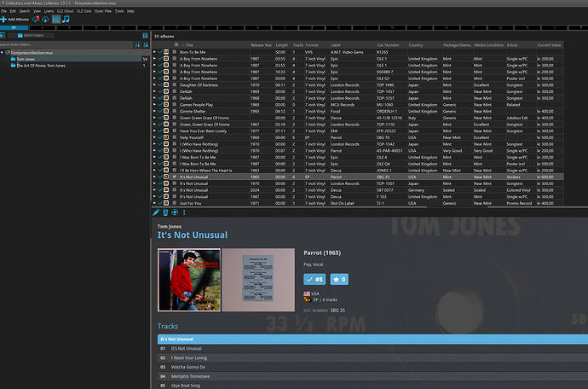Tick the checkbox for Born To Be Me

175,52
